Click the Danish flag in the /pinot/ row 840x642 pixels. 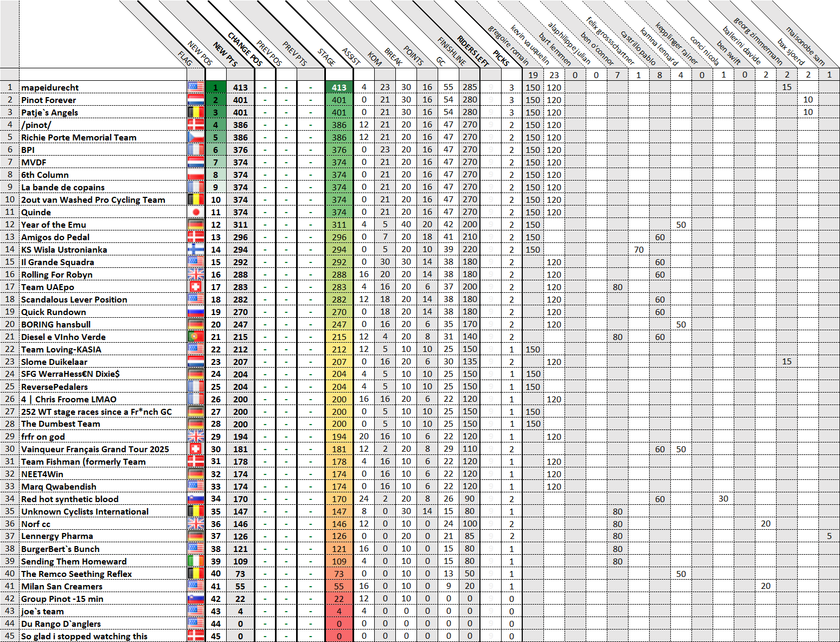tap(196, 125)
